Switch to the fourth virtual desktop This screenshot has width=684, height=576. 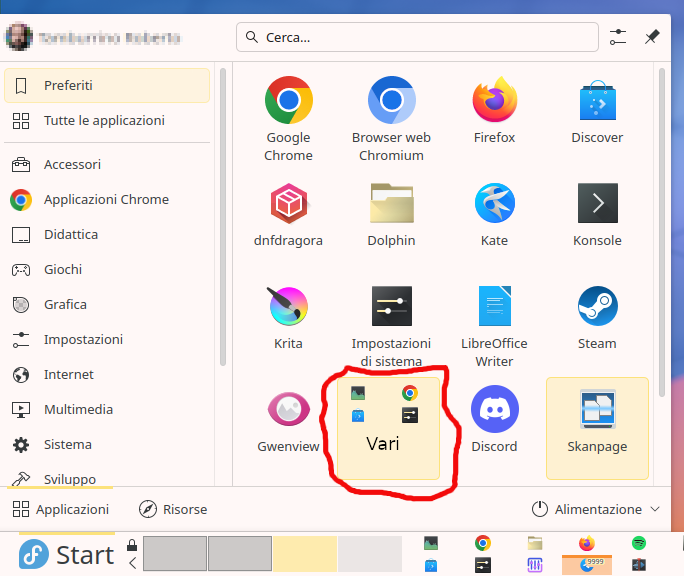click(x=370, y=554)
